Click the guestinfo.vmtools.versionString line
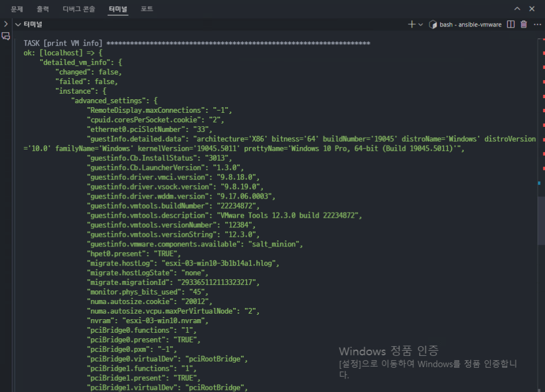The width and height of the screenshot is (545, 392). [173, 234]
